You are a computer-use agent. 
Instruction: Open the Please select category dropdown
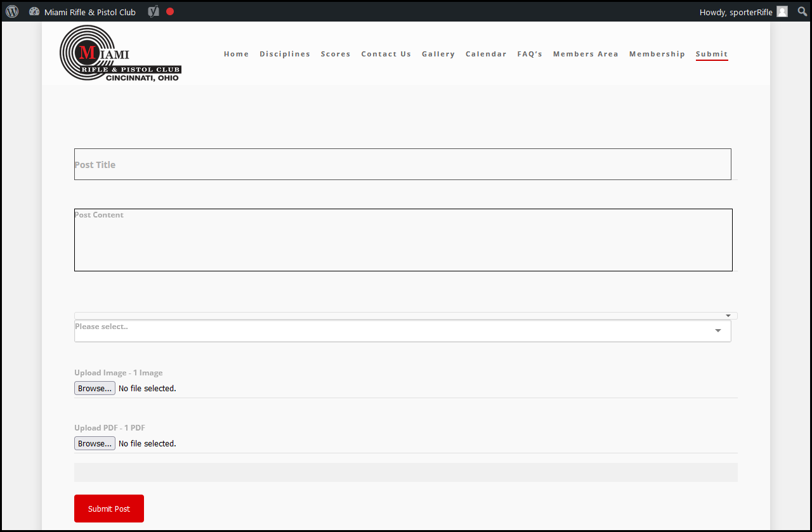coord(403,331)
